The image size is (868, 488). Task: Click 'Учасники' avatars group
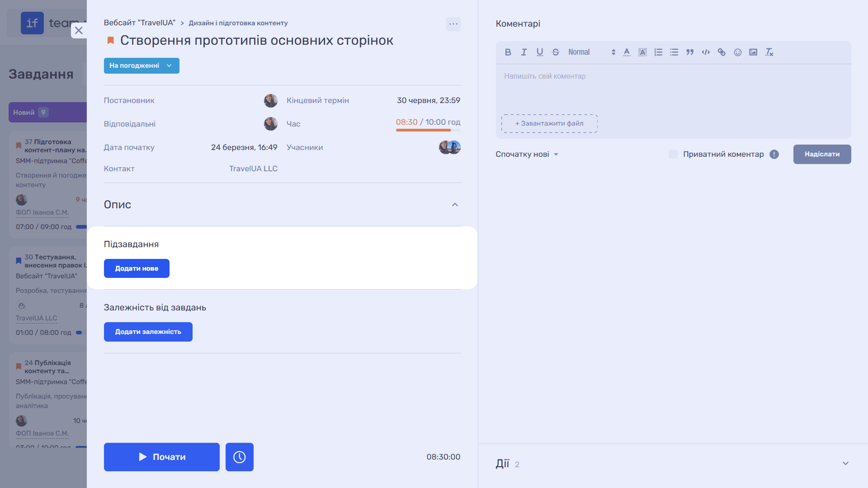click(x=450, y=147)
